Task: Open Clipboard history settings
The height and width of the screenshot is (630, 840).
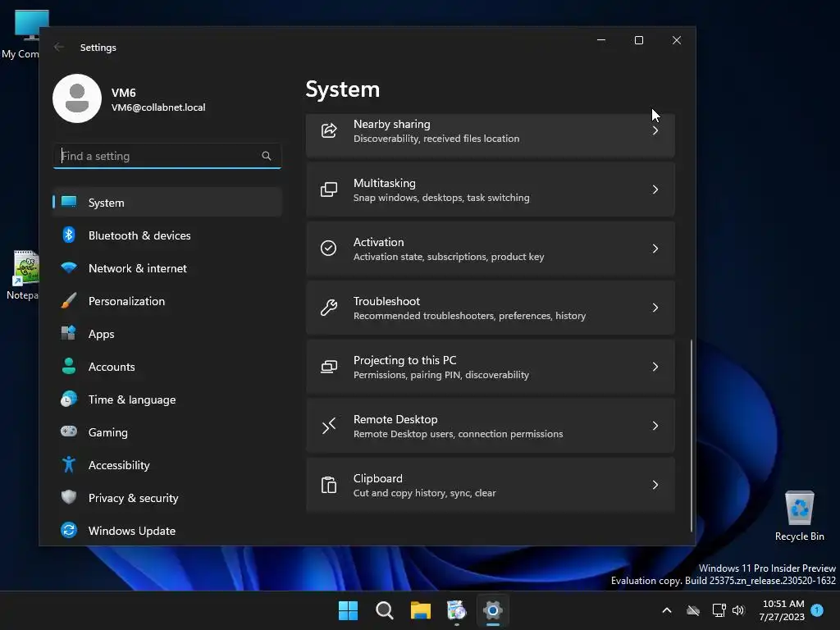Action: (491, 484)
